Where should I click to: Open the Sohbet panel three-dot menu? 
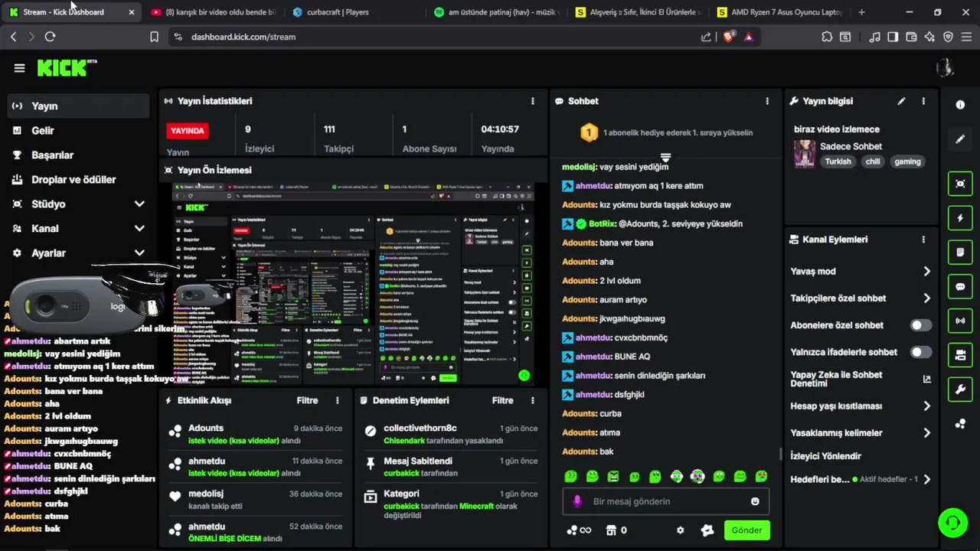[x=767, y=101]
